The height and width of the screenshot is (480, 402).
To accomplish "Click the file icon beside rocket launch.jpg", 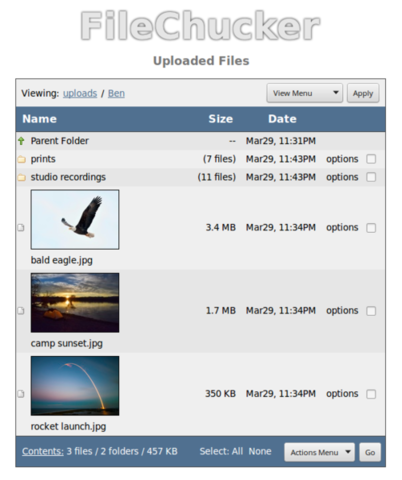I will click(x=21, y=394).
